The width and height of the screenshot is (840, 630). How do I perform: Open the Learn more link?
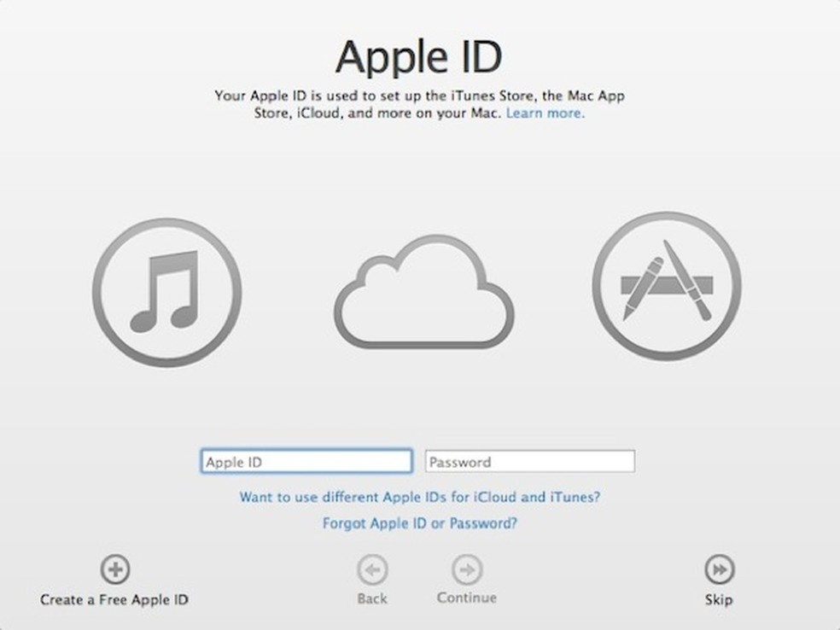(545, 113)
